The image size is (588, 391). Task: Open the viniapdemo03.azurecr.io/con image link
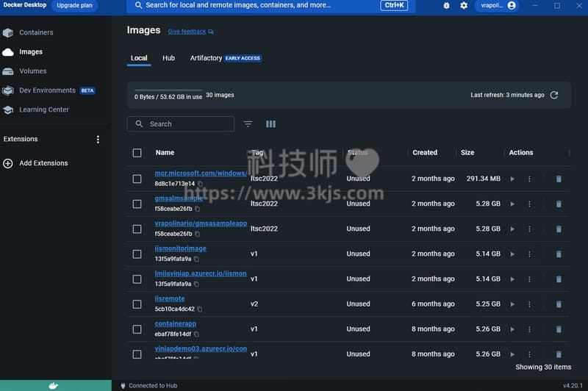point(201,348)
